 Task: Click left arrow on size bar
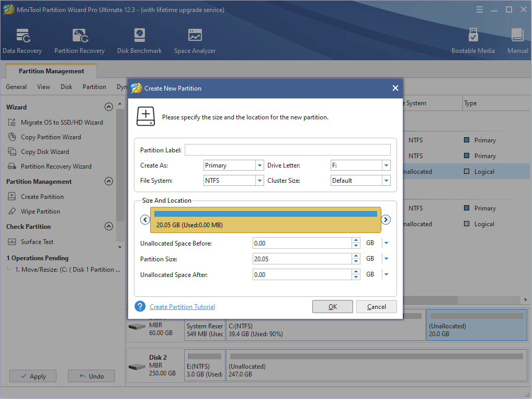pyautogui.click(x=145, y=220)
